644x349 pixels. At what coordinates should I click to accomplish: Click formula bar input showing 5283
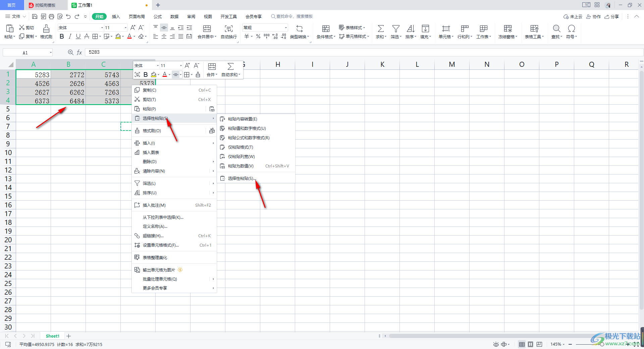pos(364,52)
